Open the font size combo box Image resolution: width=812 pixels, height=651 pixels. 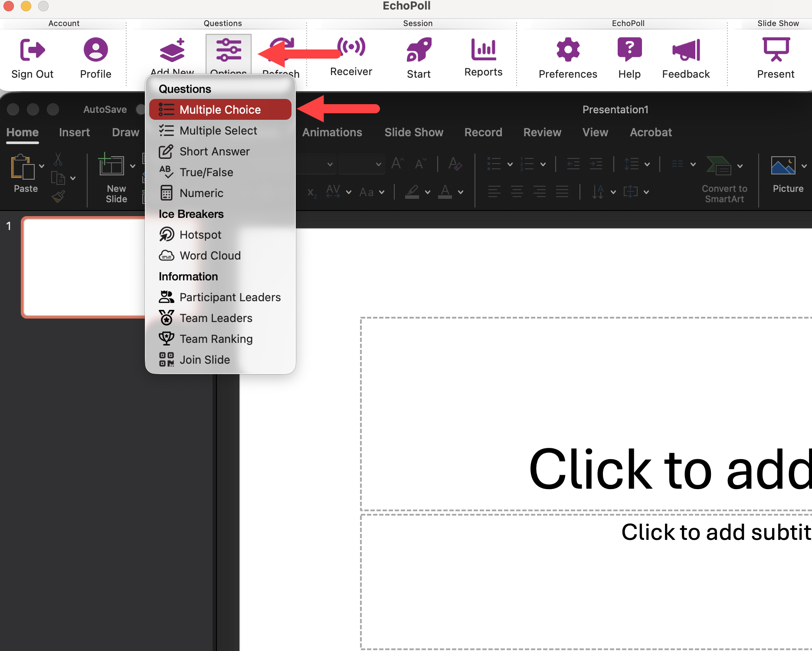pos(361,164)
